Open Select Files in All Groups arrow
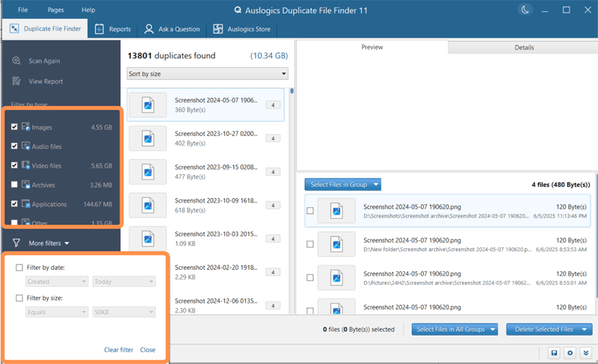The width and height of the screenshot is (598, 364). [x=493, y=330]
